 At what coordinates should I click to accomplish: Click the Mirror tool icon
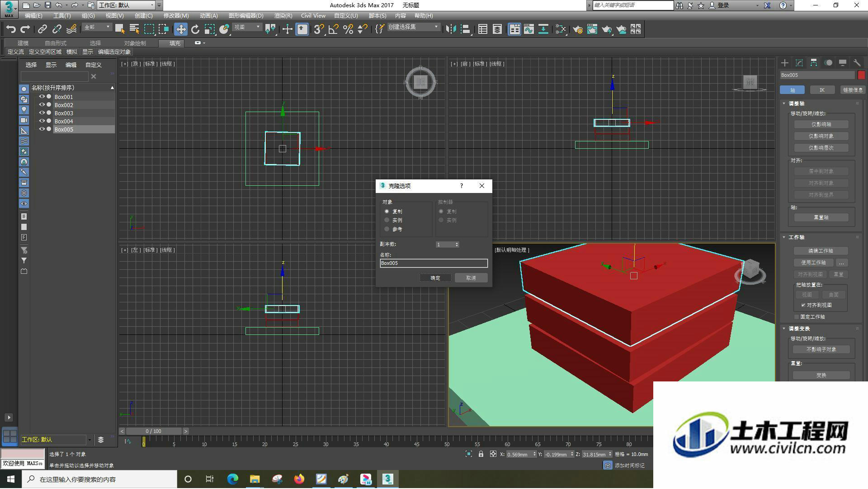pyautogui.click(x=451, y=29)
